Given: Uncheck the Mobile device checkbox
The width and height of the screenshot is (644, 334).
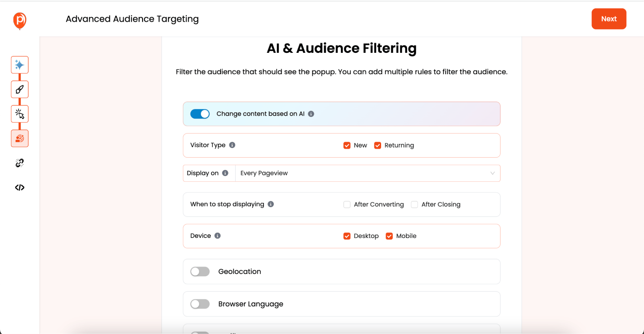Looking at the screenshot, I should [x=389, y=236].
